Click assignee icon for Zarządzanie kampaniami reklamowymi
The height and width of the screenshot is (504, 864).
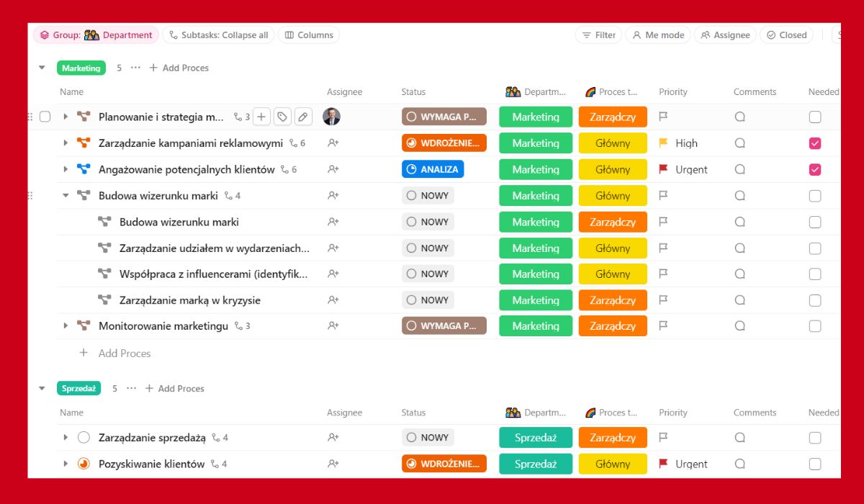(333, 143)
